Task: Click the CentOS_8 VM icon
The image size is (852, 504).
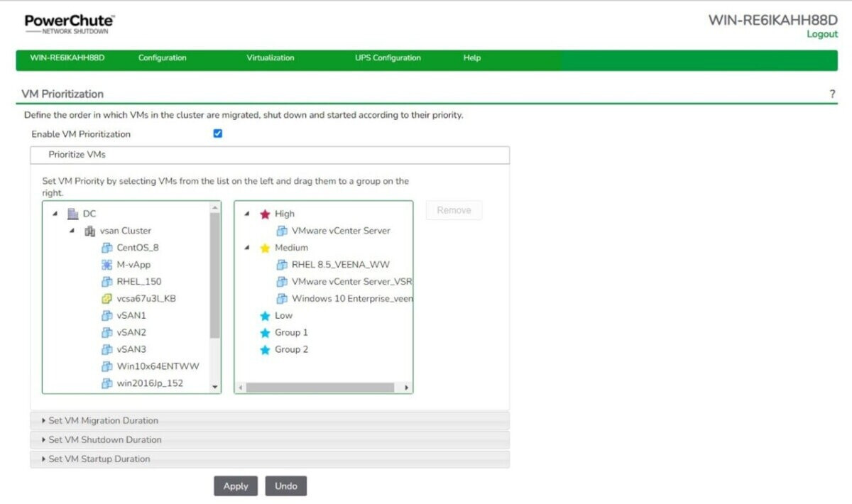Action: tap(107, 248)
